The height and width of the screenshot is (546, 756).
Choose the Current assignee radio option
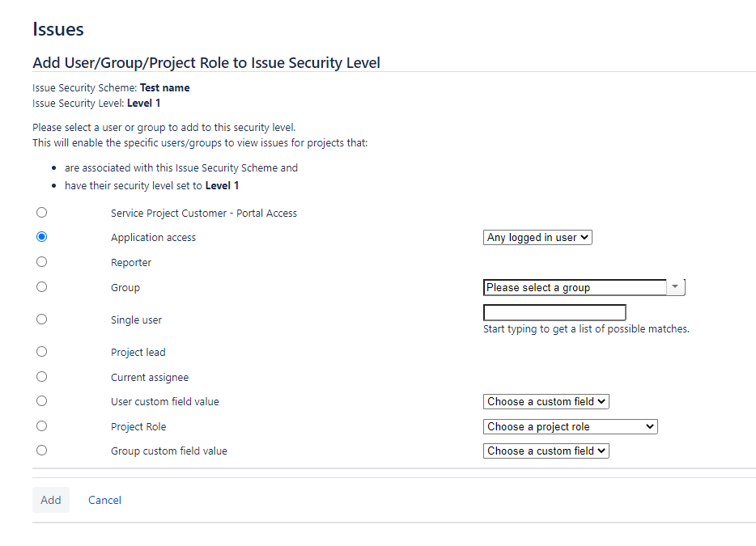pos(42,377)
